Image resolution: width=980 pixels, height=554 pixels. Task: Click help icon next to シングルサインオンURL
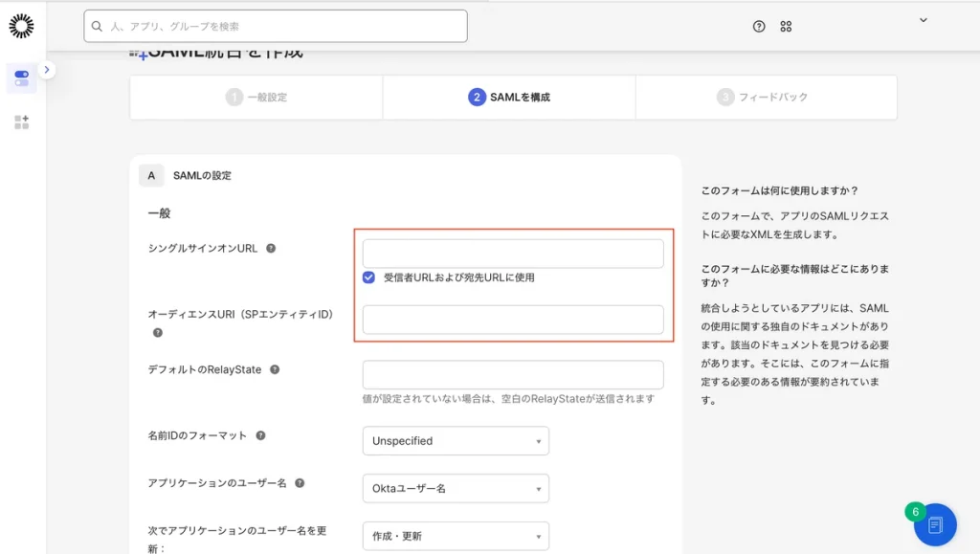point(271,249)
